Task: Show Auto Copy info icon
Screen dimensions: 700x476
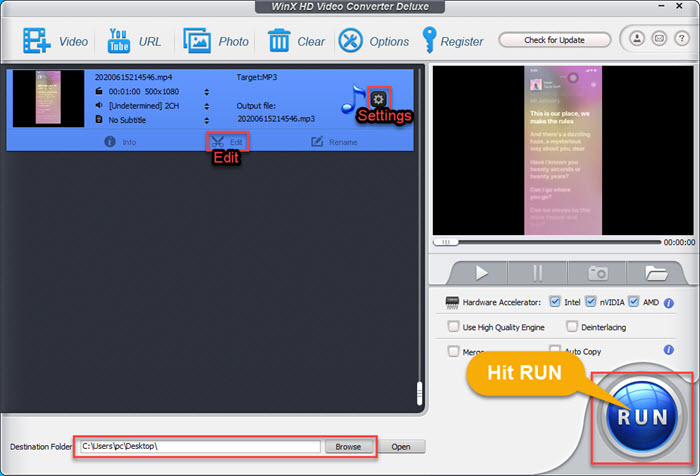Action: coord(668,350)
